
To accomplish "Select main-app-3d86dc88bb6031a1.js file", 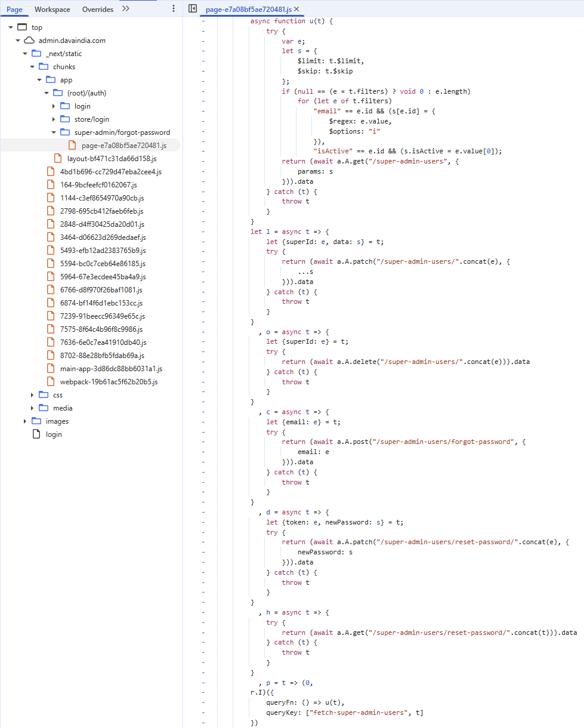I will click(111, 369).
